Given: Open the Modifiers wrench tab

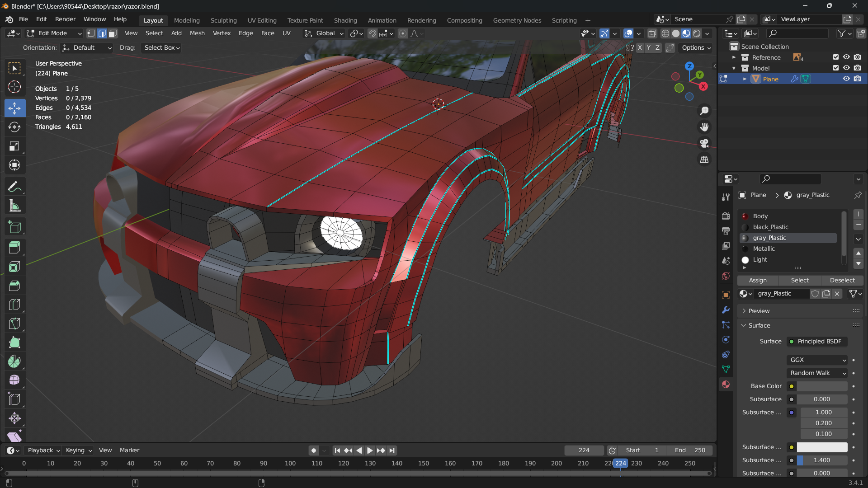Looking at the screenshot, I should pyautogui.click(x=726, y=310).
